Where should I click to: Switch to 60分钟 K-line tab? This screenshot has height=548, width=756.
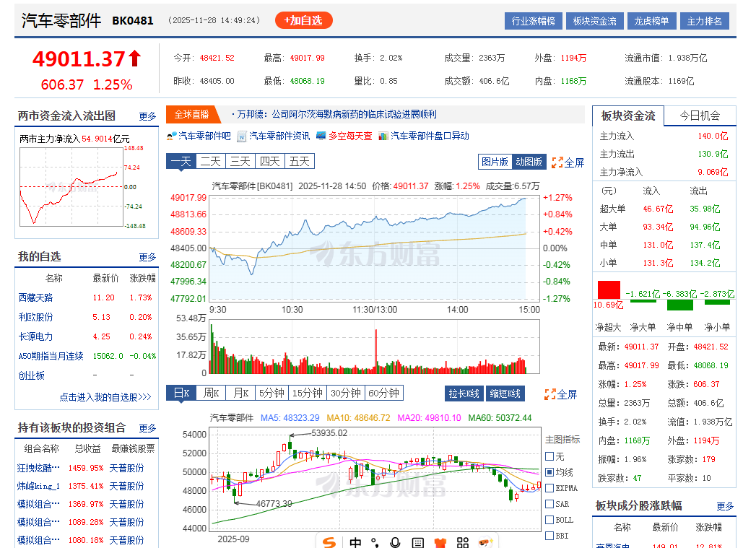(384, 393)
